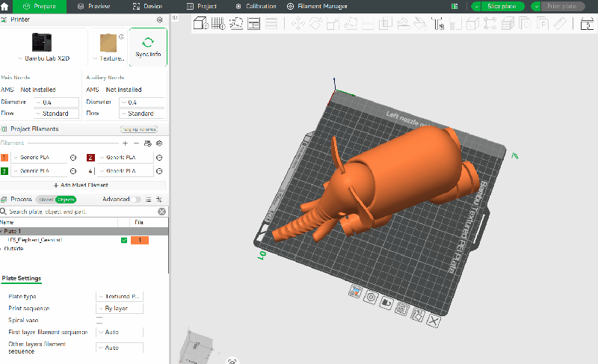Image resolution: width=598 pixels, height=364 pixels.
Task: Toggle printable checkbox for the elephant object
Action: tap(124, 240)
